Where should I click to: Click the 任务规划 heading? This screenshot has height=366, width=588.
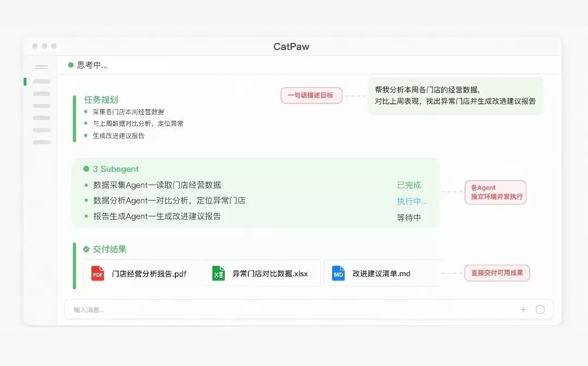pos(101,100)
